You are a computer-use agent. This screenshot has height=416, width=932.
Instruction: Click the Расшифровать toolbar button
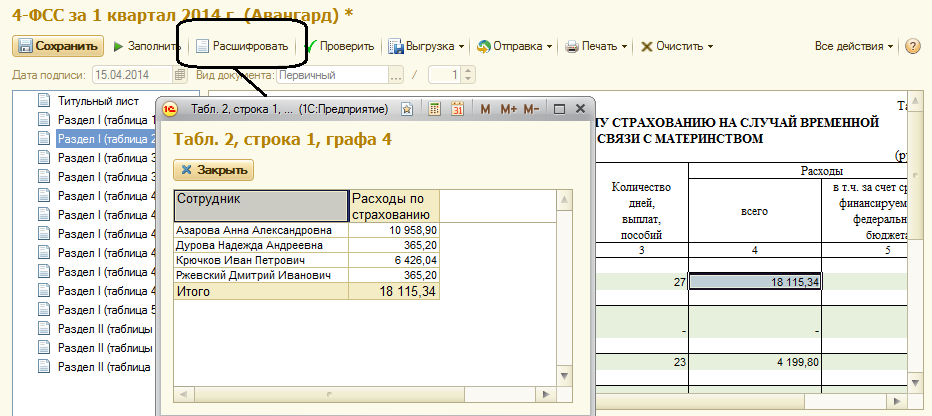point(241,46)
